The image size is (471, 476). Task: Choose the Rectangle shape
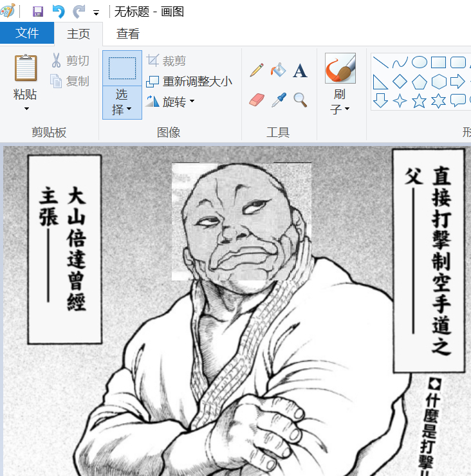[439, 62]
